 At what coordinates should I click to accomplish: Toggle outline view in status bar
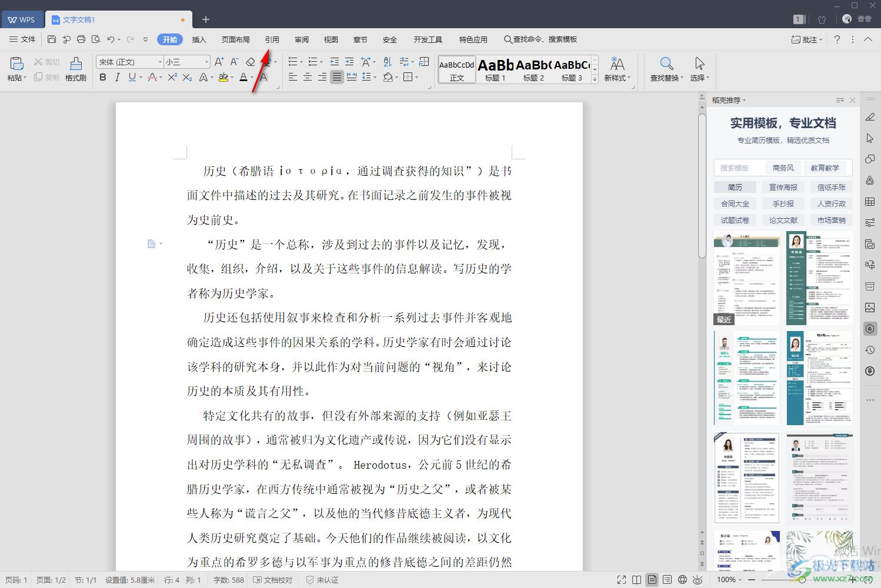click(667, 580)
